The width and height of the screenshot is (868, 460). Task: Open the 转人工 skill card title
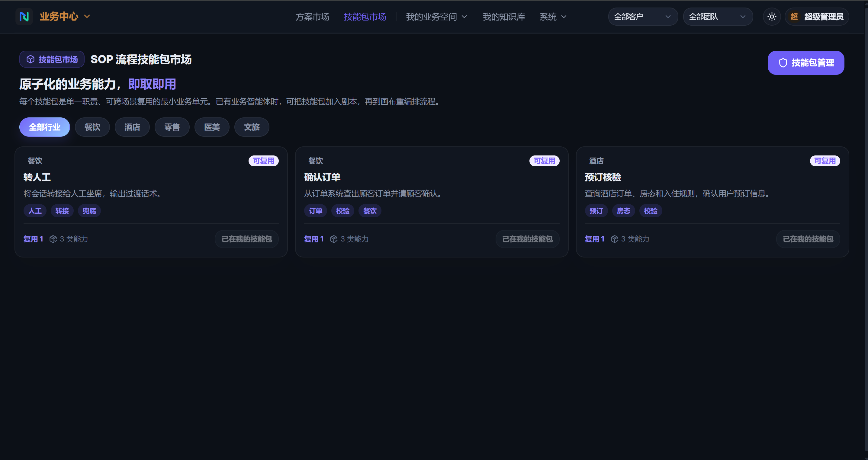(x=37, y=177)
